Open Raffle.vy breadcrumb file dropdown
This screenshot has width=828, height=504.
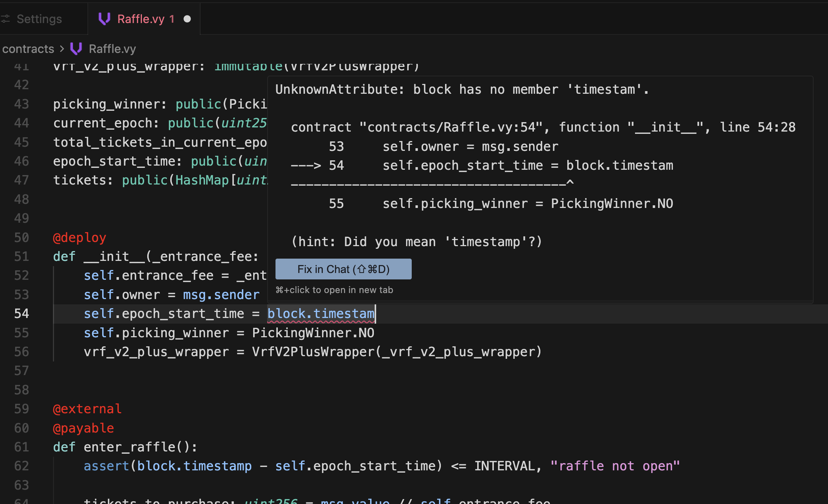[112, 49]
